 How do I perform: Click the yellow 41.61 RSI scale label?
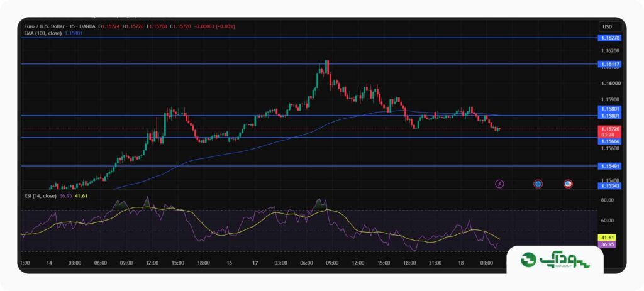click(607, 238)
